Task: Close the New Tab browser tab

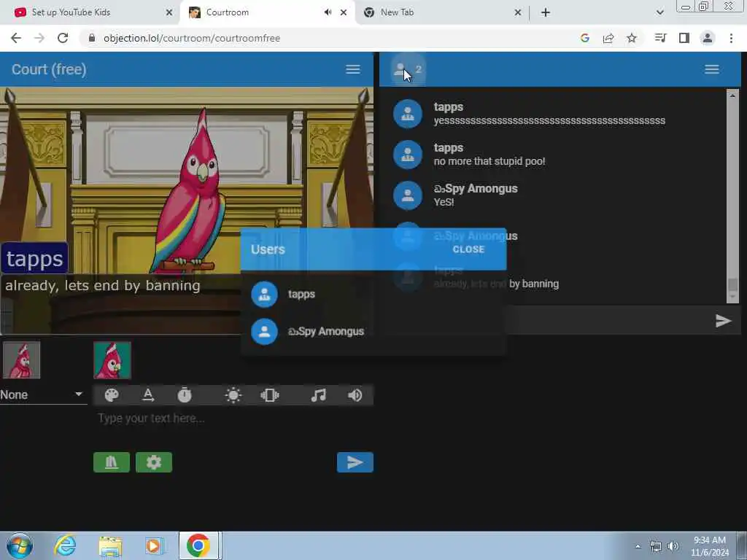Action: click(518, 12)
